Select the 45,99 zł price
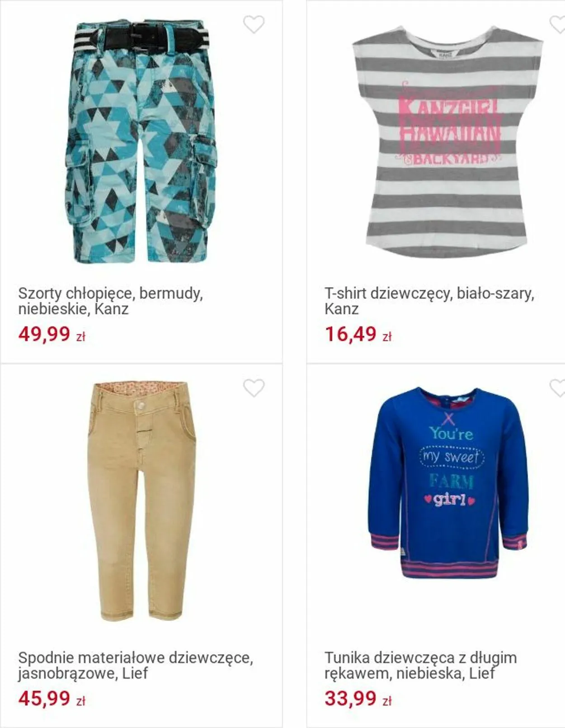 pyautogui.click(x=52, y=699)
